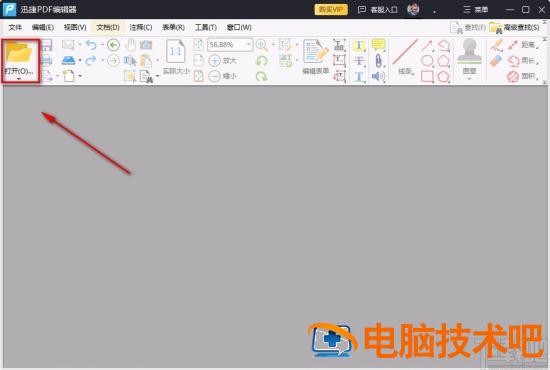Open the 文档(D) menu
This screenshot has height=370, width=550.
(x=108, y=27)
